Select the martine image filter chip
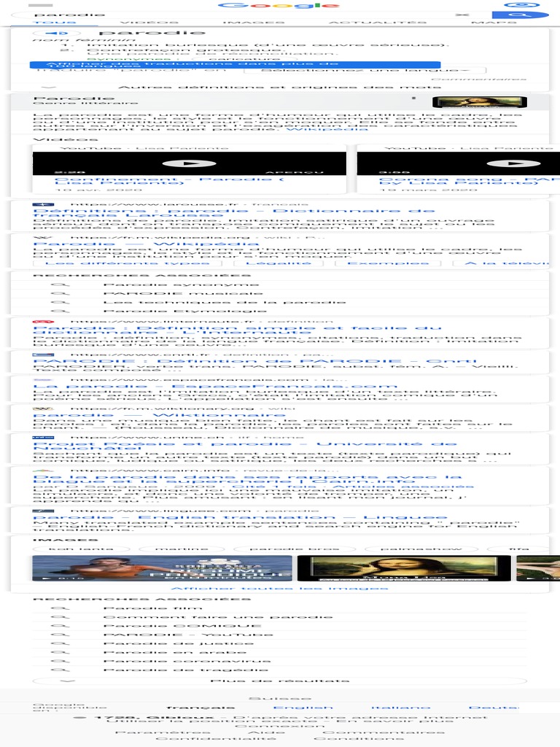The width and height of the screenshot is (560, 747). (182, 549)
